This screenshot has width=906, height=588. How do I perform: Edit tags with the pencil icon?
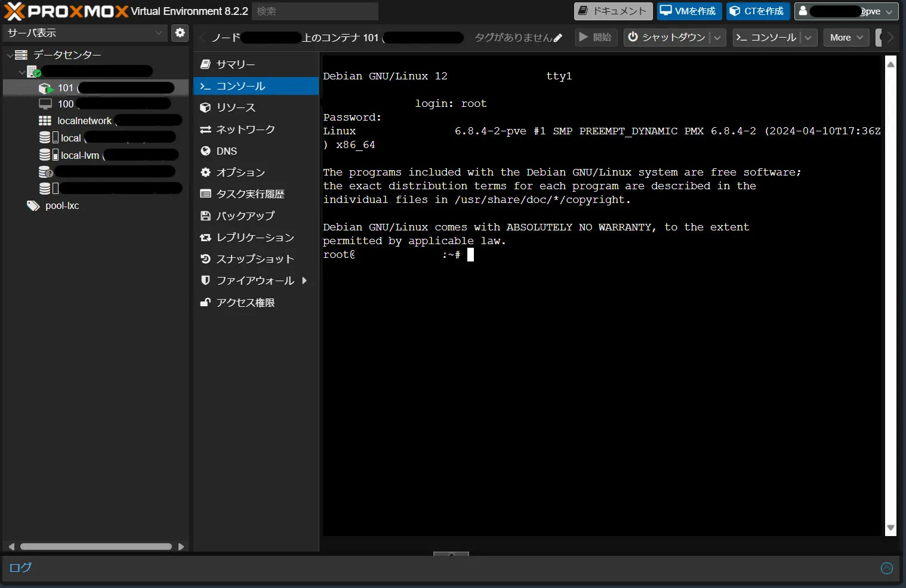pyautogui.click(x=557, y=38)
